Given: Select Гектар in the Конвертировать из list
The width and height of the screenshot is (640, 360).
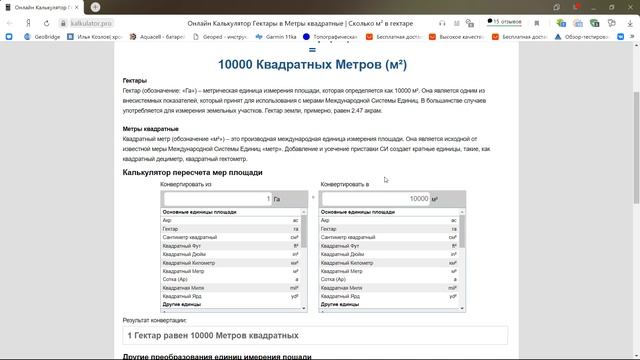Looking at the screenshot, I should [231, 229].
